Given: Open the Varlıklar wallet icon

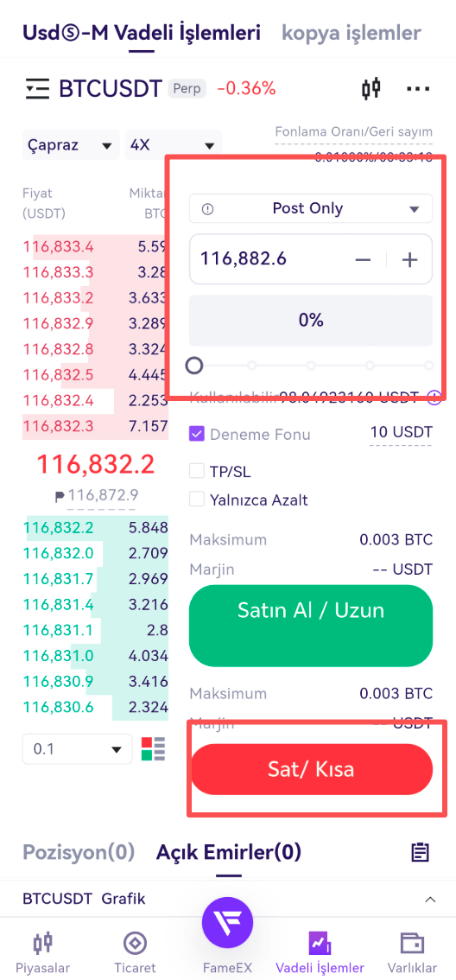Looking at the screenshot, I should click(x=412, y=953).
